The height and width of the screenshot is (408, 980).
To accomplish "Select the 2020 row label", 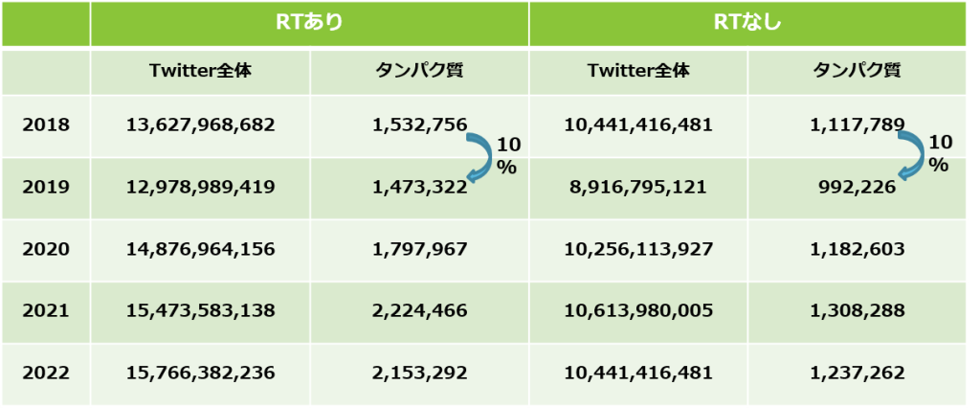I will click(x=46, y=250).
